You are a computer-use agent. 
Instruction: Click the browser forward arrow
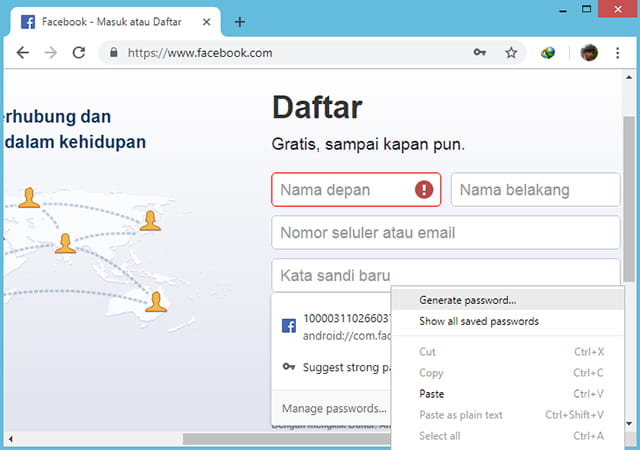tap(51, 53)
